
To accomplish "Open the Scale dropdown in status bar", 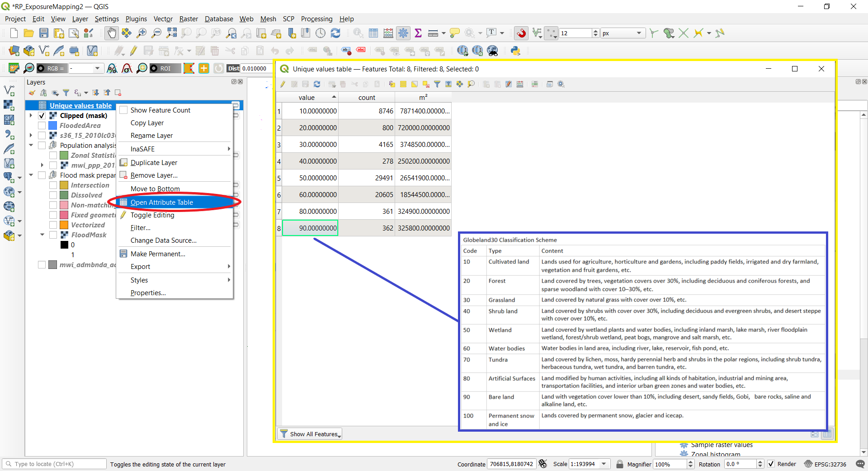I will coord(603,464).
